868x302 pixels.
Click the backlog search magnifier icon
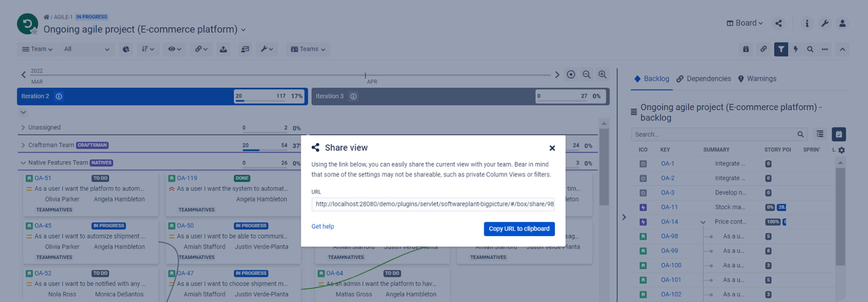(800, 134)
